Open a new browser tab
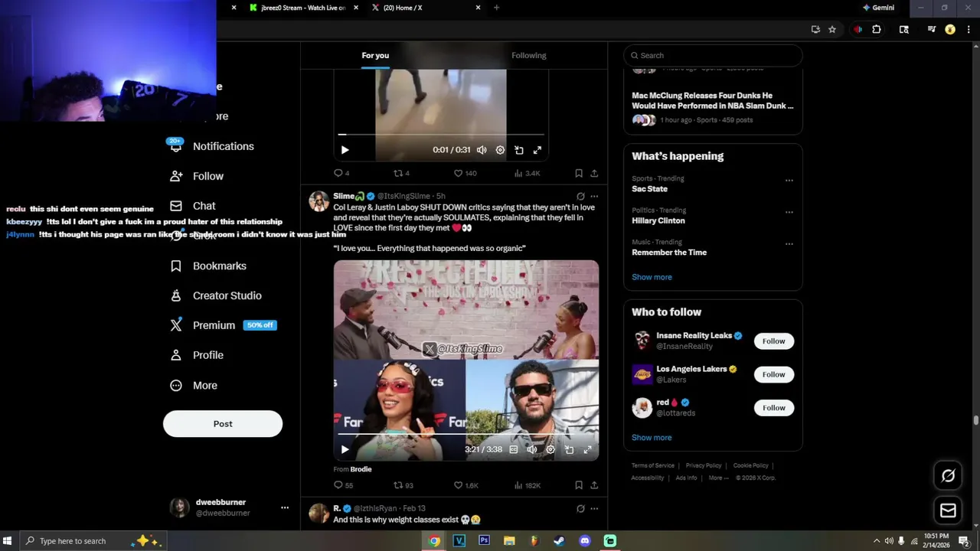 pyautogui.click(x=496, y=8)
